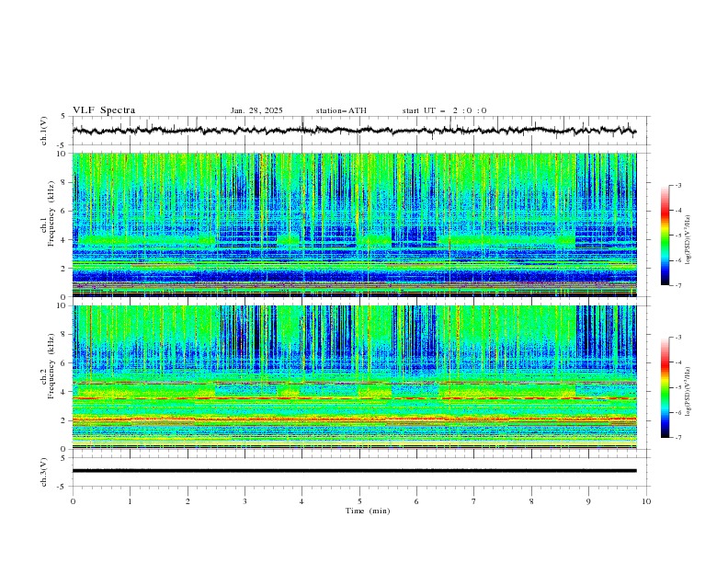Click the "-7" label on ch.2 colorbar
Image resolution: width=728 pixels, height=563 pixels.
tap(677, 438)
